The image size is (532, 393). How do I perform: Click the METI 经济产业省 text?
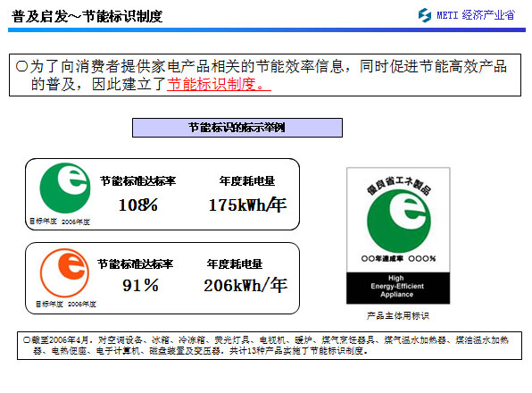coord(476,15)
